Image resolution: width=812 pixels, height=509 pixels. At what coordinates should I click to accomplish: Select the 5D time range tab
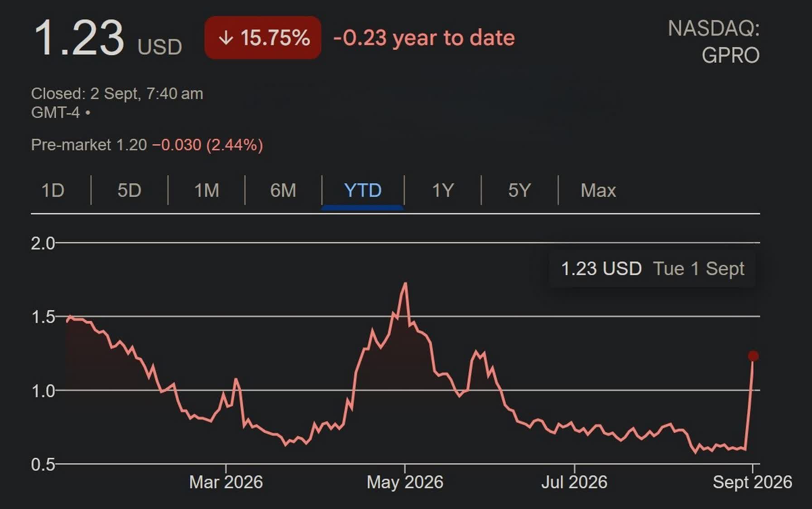point(130,190)
